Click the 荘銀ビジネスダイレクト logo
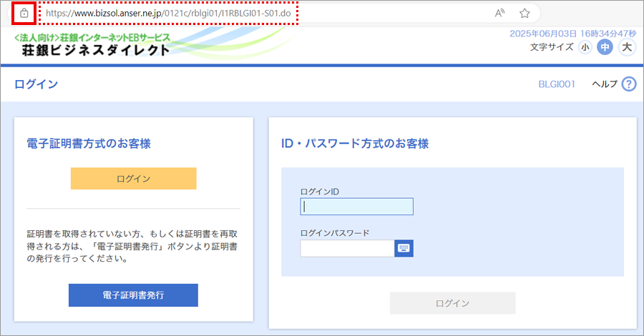 point(92,44)
